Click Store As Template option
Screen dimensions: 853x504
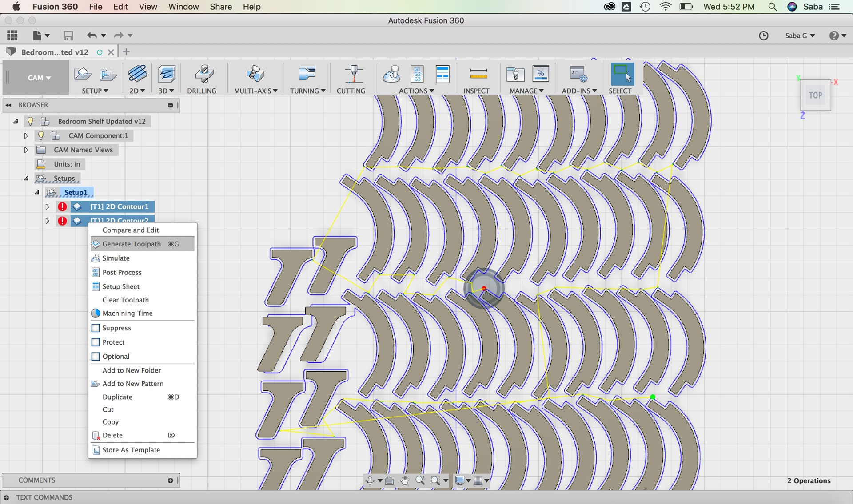[x=131, y=450]
